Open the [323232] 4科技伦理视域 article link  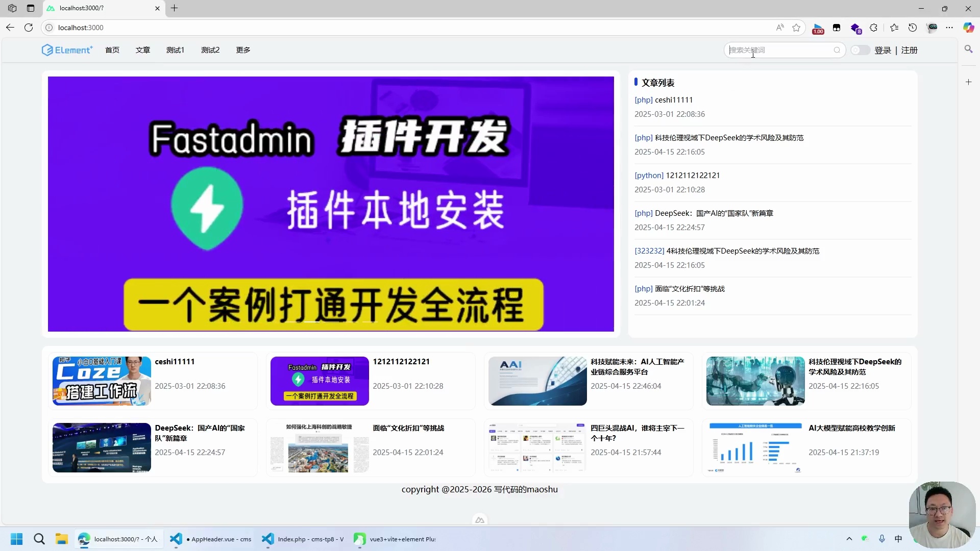[727, 251]
